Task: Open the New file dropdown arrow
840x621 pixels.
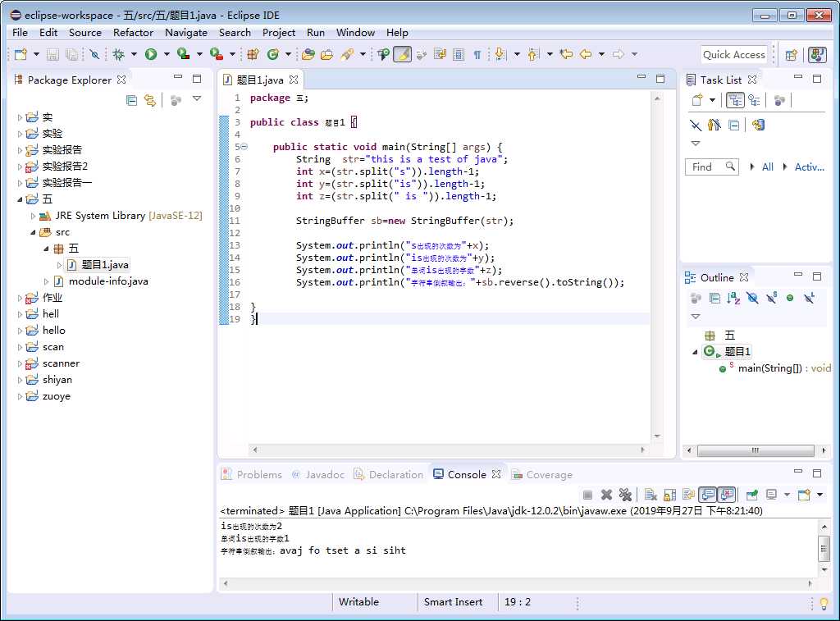Action: point(36,54)
